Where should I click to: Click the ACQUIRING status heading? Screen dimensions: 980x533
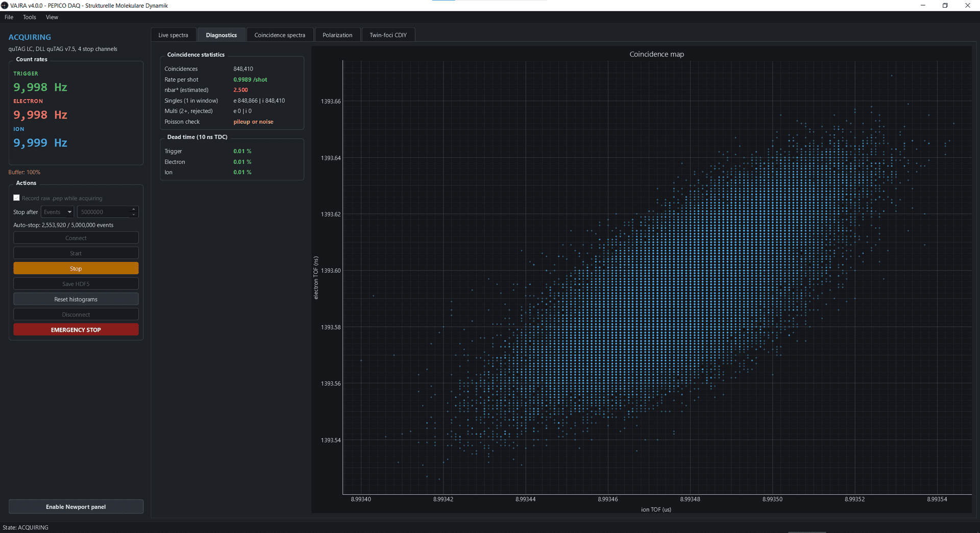point(30,37)
